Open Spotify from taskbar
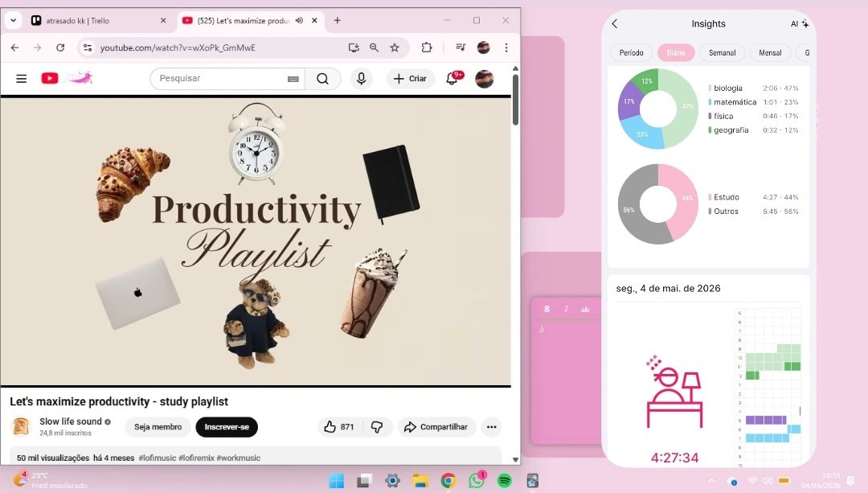 [x=504, y=480]
